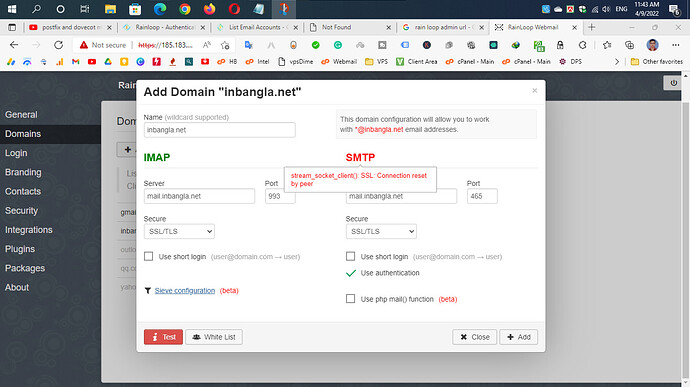Screen dimensions: 690x387
Task: Open the browser profile avatar
Action: [x=653, y=45]
